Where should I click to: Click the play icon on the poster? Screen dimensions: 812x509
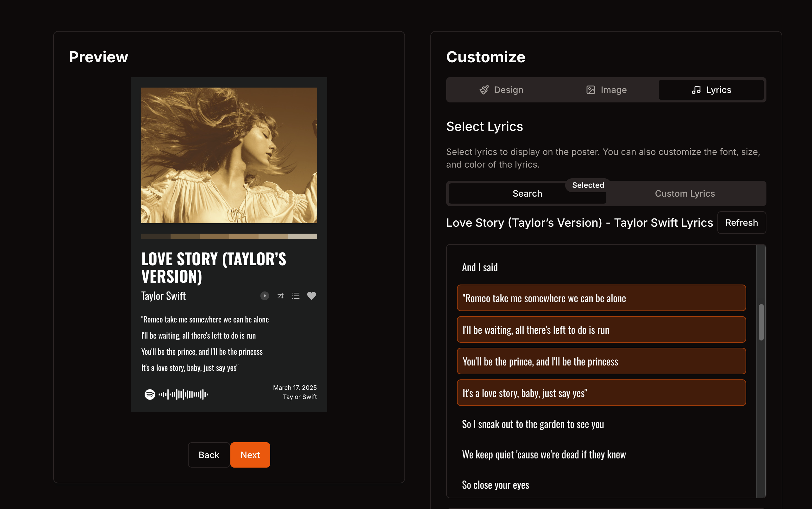tap(265, 296)
